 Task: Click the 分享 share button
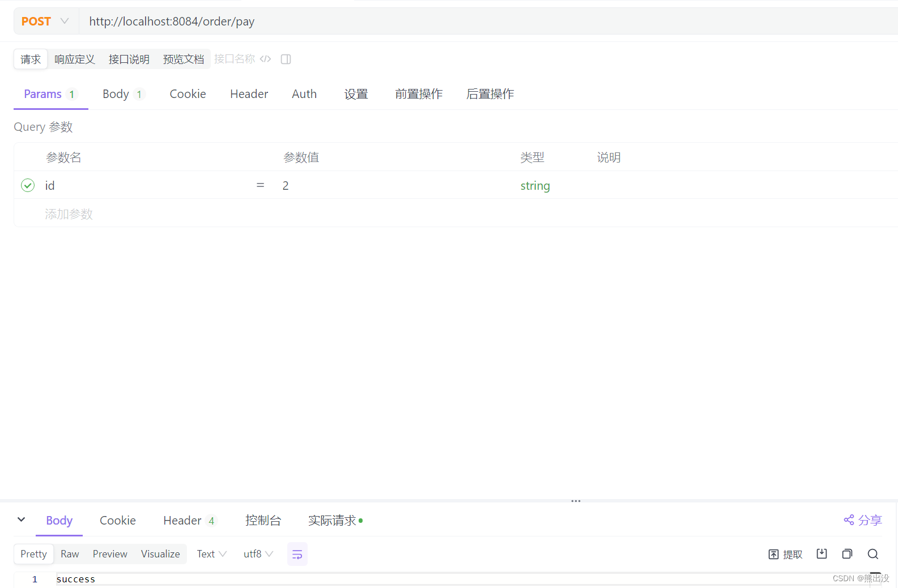(x=863, y=520)
